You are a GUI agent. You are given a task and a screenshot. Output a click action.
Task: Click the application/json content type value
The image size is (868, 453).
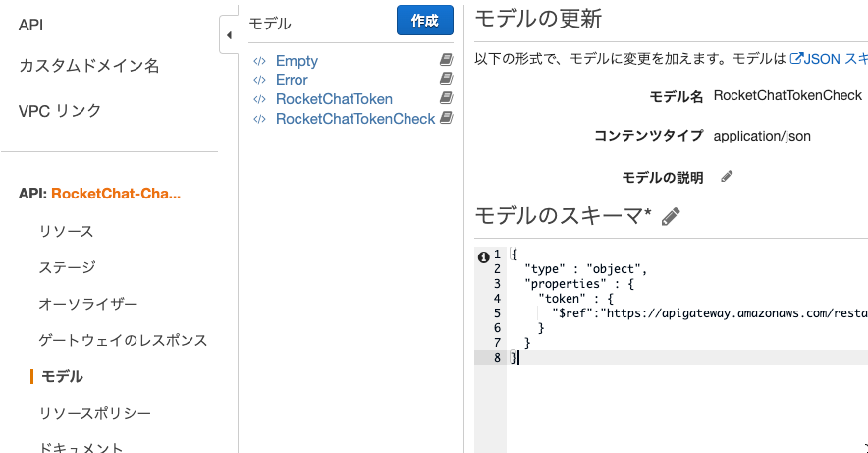[x=762, y=136]
